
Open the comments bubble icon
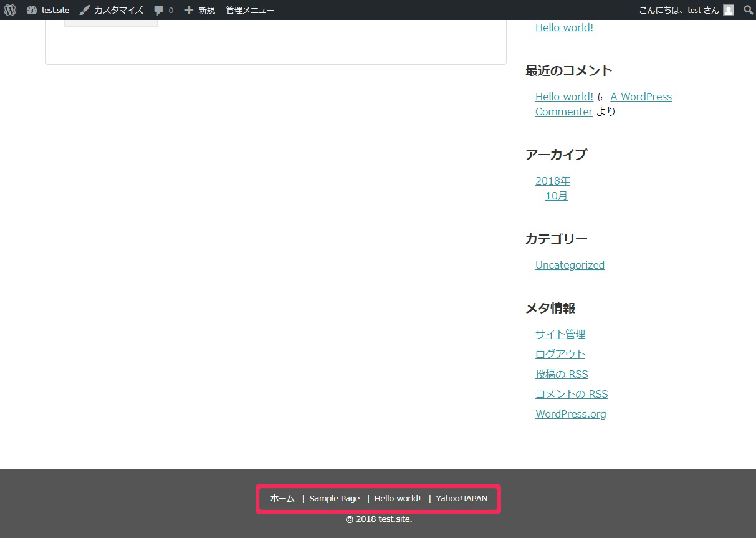click(x=159, y=10)
